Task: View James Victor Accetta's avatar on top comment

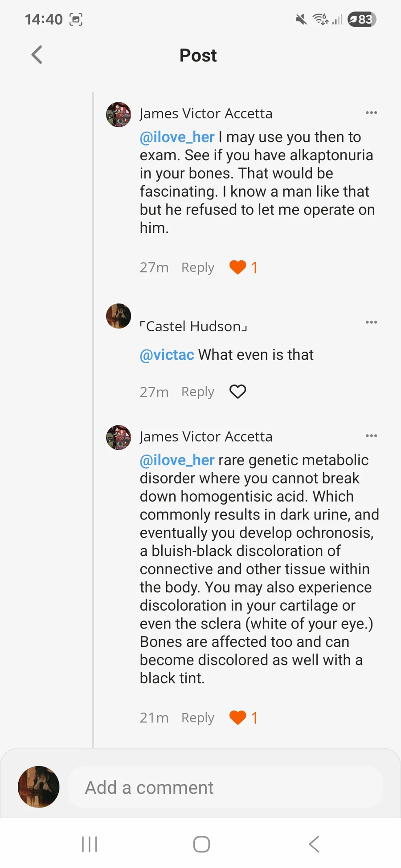Action: [119, 114]
